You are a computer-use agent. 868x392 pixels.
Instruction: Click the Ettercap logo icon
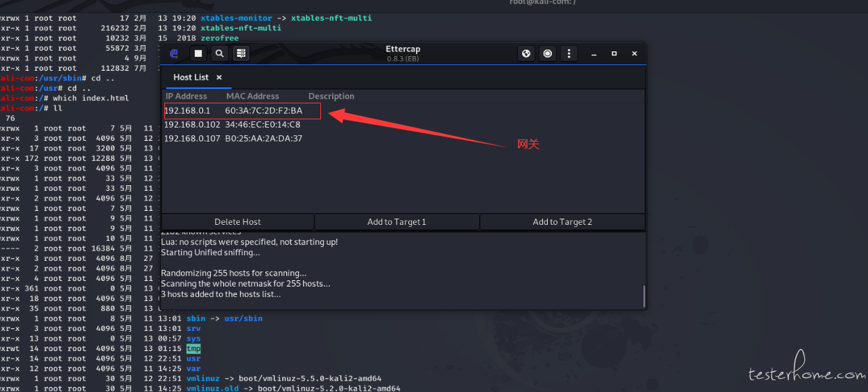pyautogui.click(x=174, y=53)
